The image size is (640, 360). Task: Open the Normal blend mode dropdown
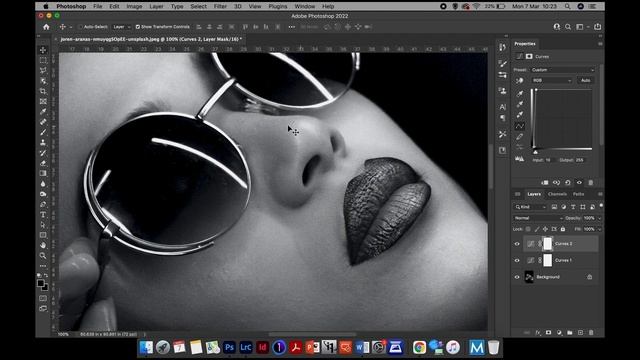pos(537,218)
